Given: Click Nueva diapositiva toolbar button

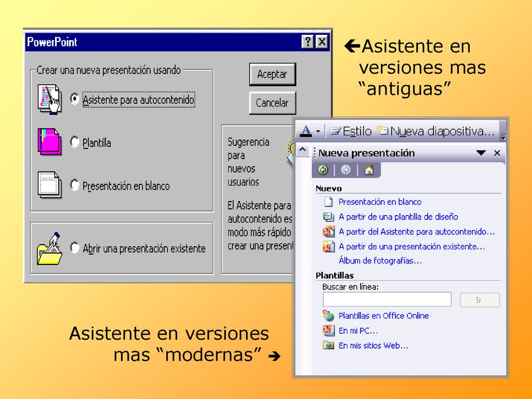Looking at the screenshot, I should (x=436, y=131).
